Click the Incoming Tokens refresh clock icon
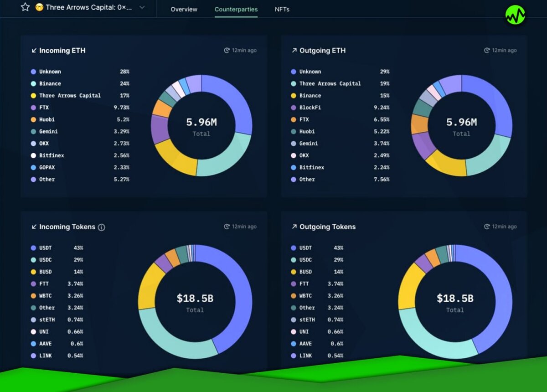Viewport: 547px width, 392px height. [227, 227]
